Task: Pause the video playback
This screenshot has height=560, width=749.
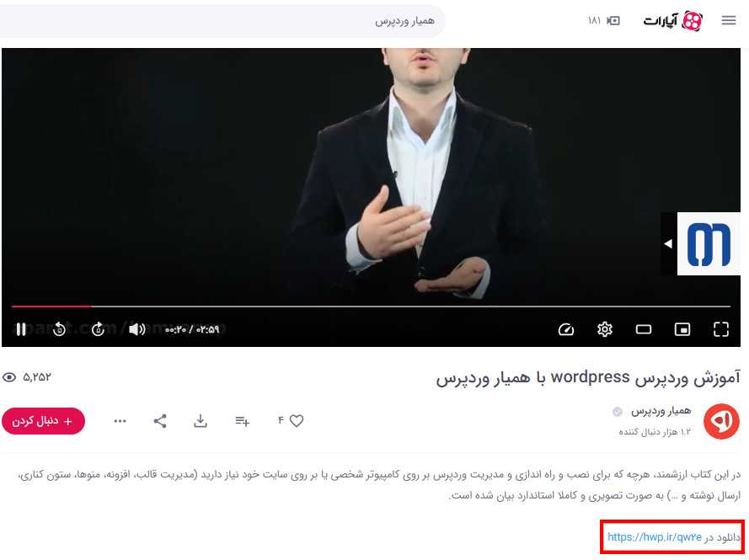Action: [21, 329]
